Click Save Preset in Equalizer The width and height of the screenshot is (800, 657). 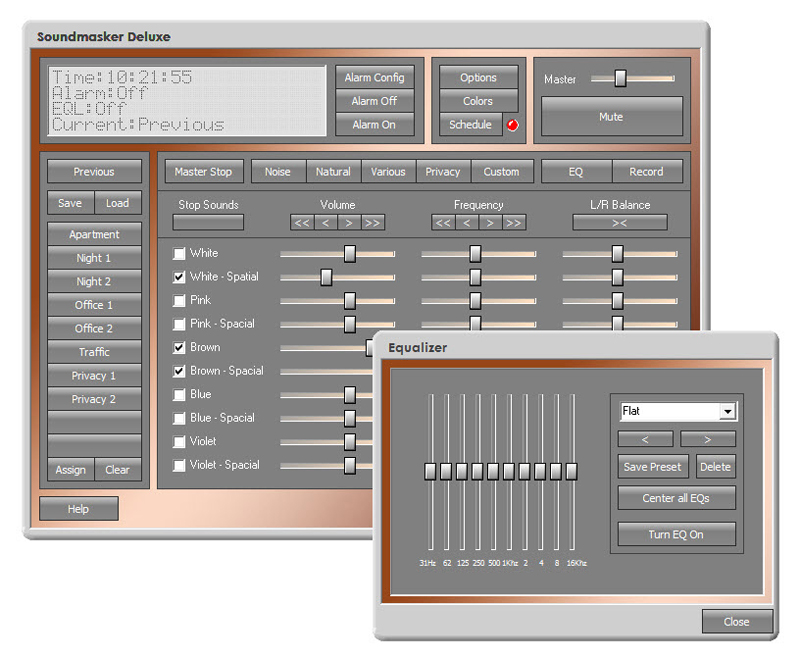[653, 467]
